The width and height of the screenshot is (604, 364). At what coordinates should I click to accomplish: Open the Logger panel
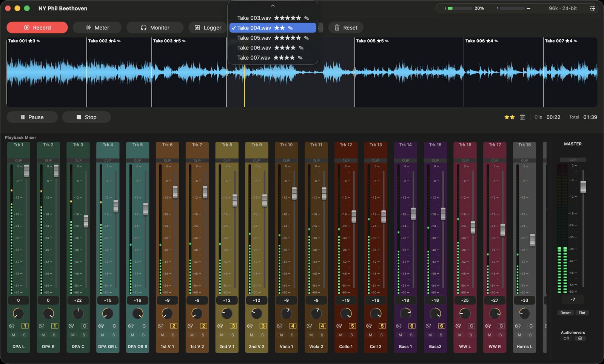click(x=208, y=28)
